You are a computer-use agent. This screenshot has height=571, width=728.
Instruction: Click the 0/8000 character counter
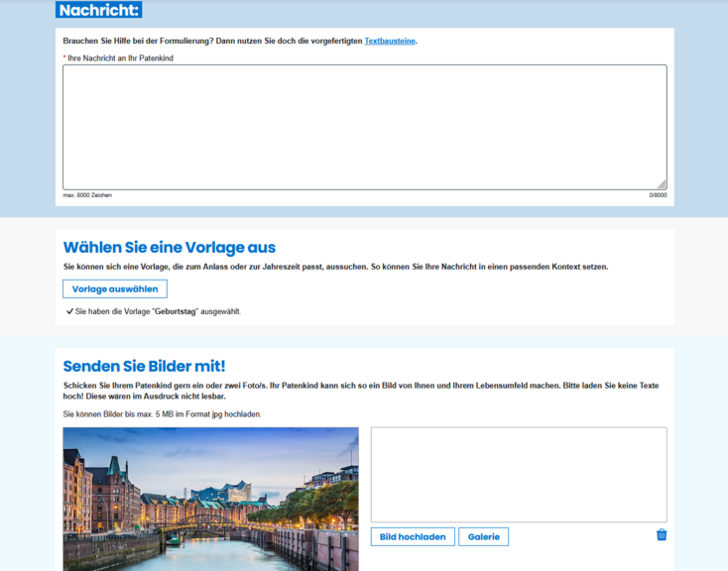(x=658, y=195)
